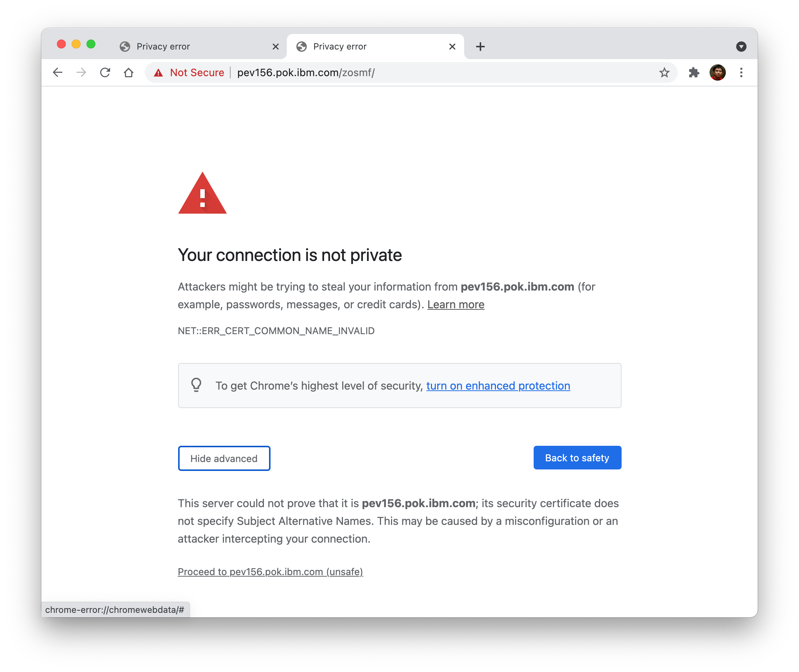Viewport: 799px width, 672px height.
Task: Open Chrome's three-dot menu
Action: tap(741, 72)
